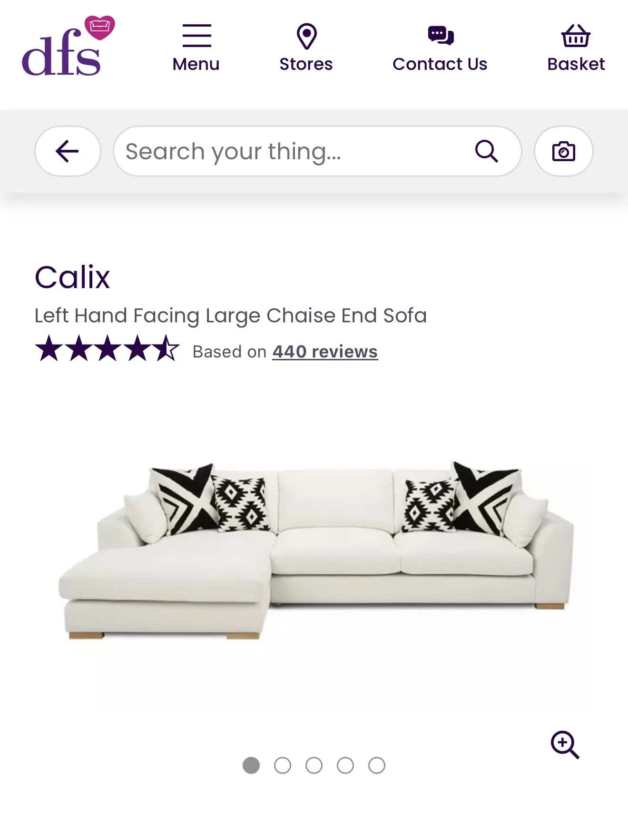Image resolution: width=628 pixels, height=840 pixels.
Task: Click the star rating for Calix
Action: (108, 348)
